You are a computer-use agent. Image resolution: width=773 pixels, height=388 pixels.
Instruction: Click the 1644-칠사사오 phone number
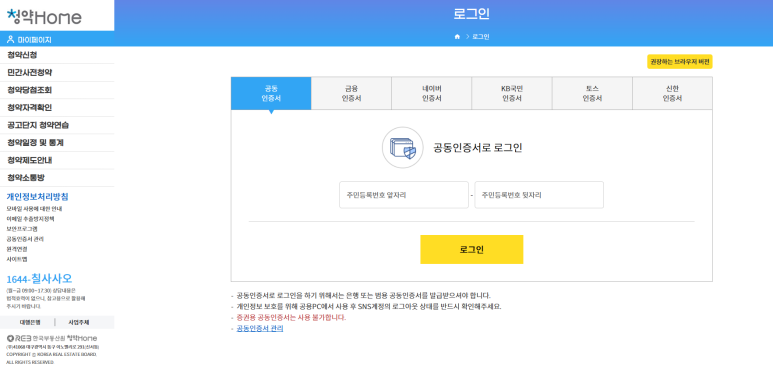(x=39, y=279)
